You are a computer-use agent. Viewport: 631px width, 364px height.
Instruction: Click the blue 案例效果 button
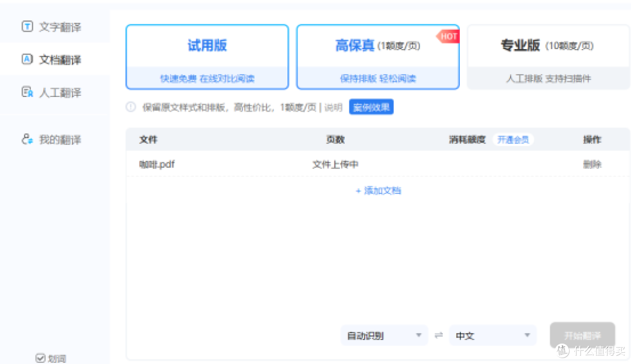click(x=371, y=107)
